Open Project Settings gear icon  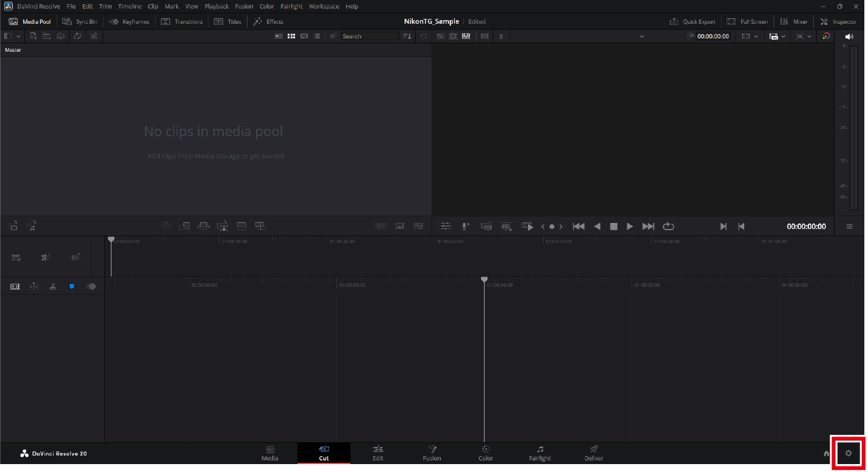coord(848,453)
